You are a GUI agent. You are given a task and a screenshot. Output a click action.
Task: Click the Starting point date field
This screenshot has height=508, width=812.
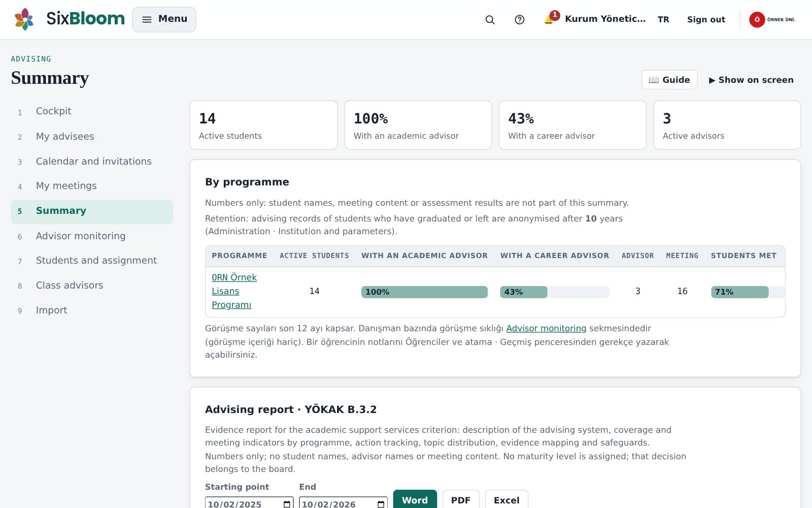pyautogui.click(x=249, y=503)
